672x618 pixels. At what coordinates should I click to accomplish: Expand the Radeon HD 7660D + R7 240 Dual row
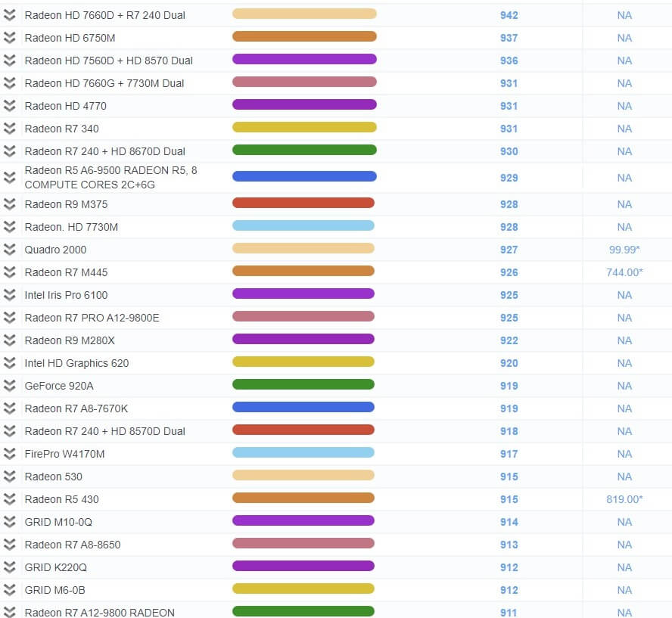click(9, 15)
